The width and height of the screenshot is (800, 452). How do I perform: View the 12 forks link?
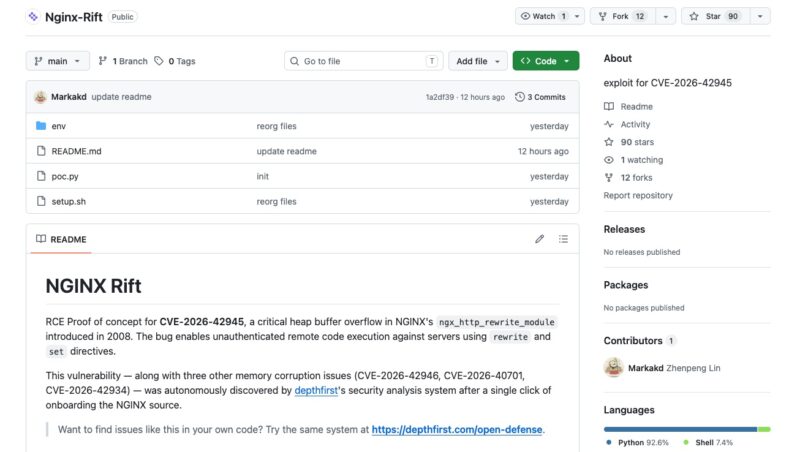(x=636, y=178)
